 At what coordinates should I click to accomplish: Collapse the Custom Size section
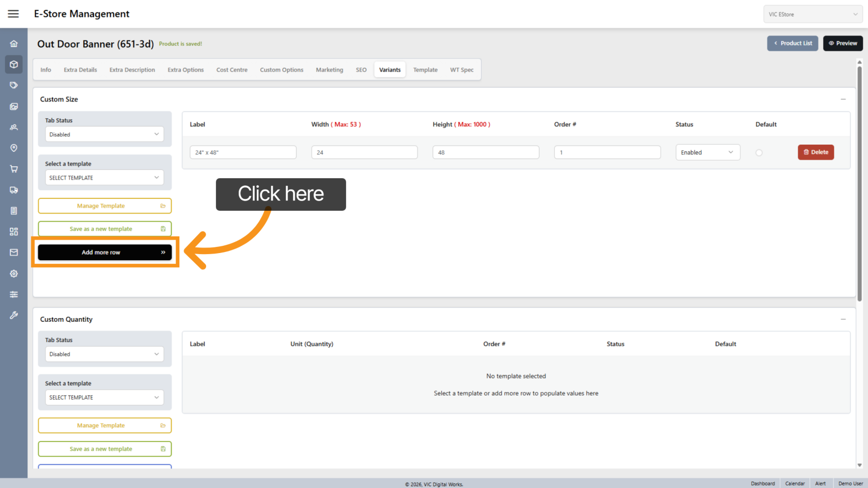click(x=843, y=99)
